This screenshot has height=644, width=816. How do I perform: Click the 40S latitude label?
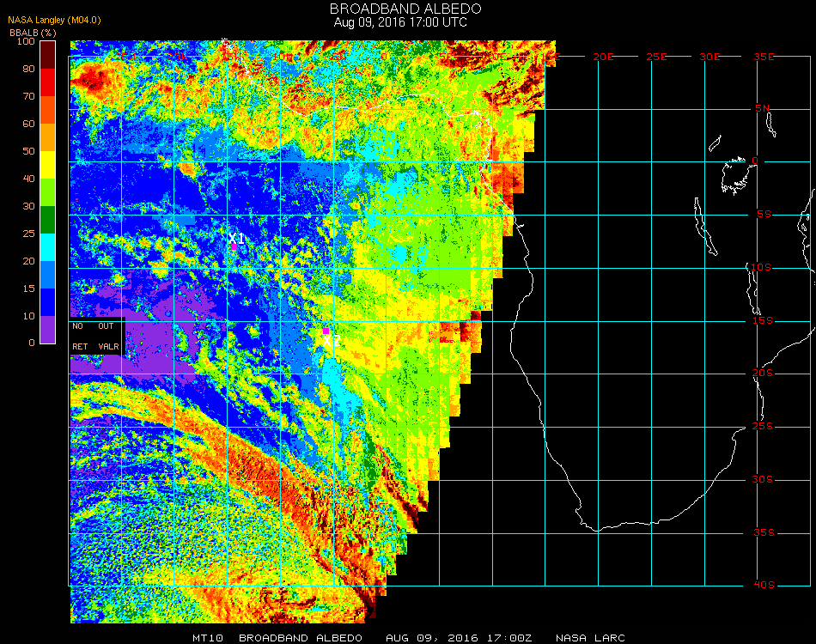(764, 586)
